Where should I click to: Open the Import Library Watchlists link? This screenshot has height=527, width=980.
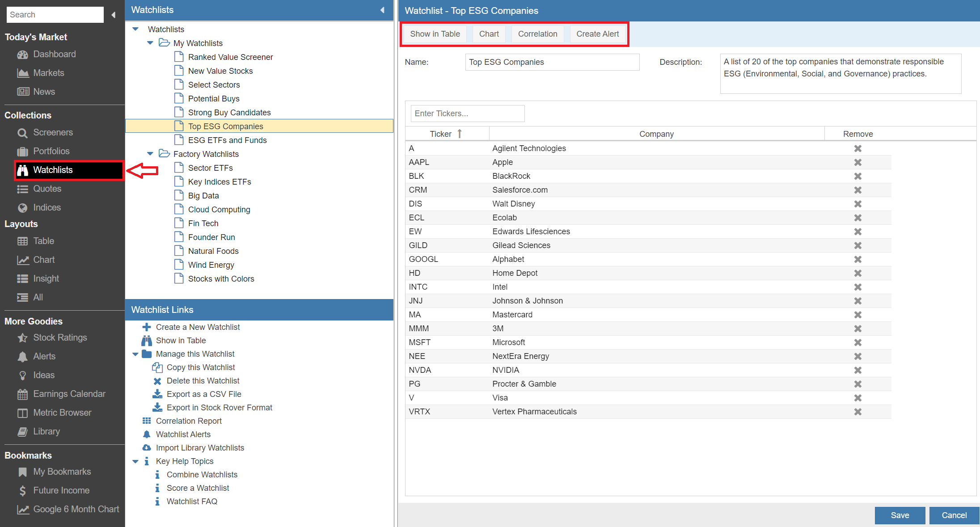tap(200, 448)
